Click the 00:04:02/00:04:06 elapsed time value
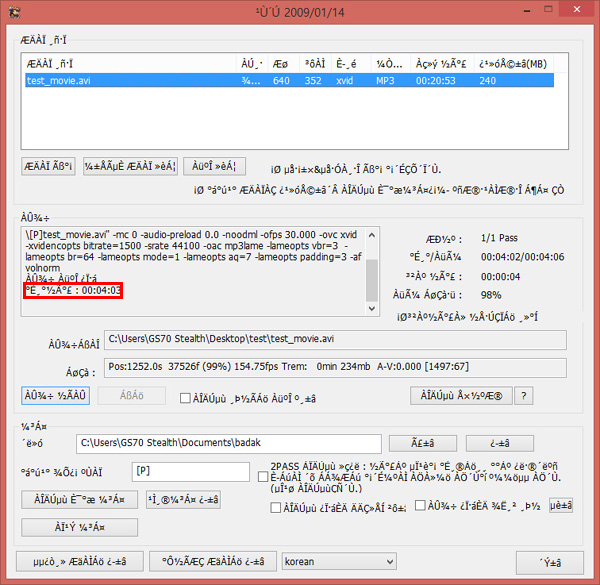Screen dimensions: 600x585 point(522,257)
